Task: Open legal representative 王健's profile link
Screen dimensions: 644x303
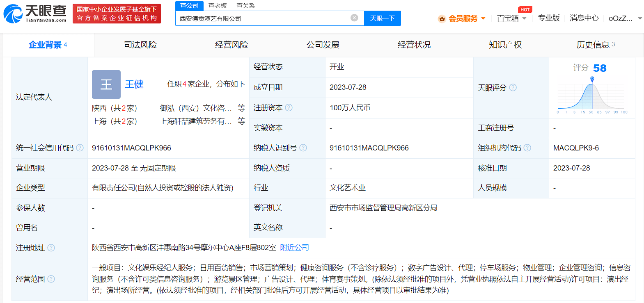Action: [x=134, y=84]
